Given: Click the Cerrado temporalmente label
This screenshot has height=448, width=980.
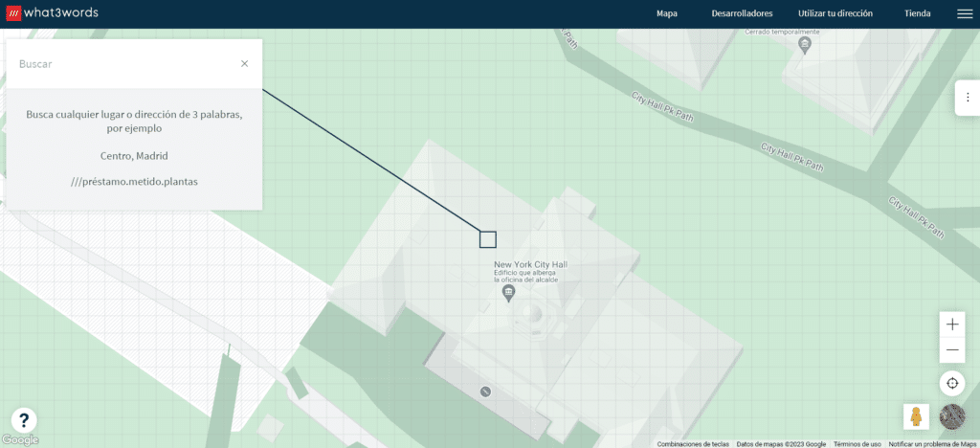Looking at the screenshot, I should pos(783,32).
